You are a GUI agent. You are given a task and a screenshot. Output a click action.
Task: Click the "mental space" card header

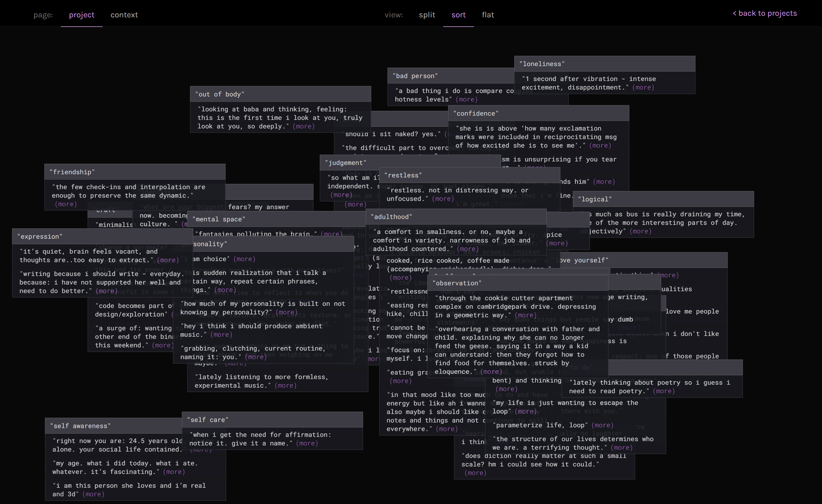(277, 219)
